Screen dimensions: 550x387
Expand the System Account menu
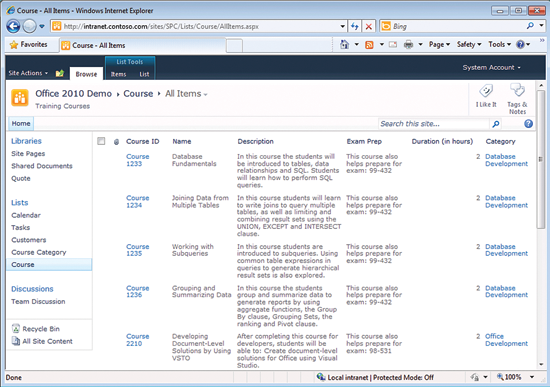491,67
